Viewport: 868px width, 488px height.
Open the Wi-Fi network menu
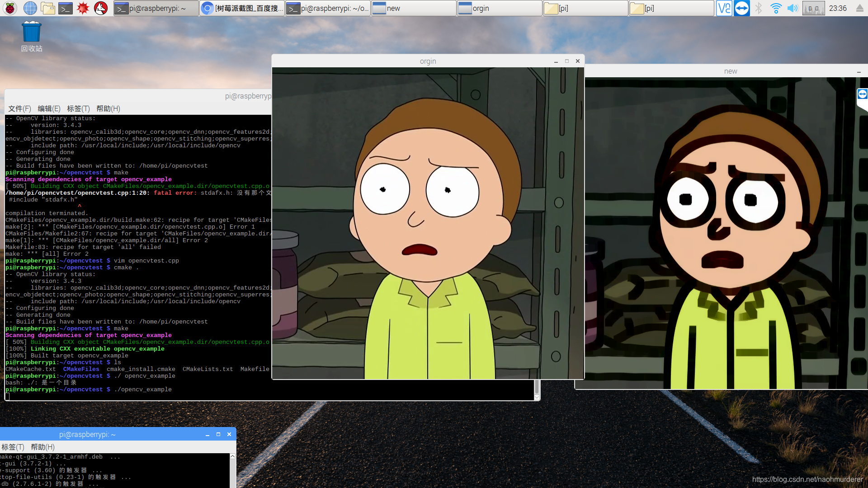(776, 8)
